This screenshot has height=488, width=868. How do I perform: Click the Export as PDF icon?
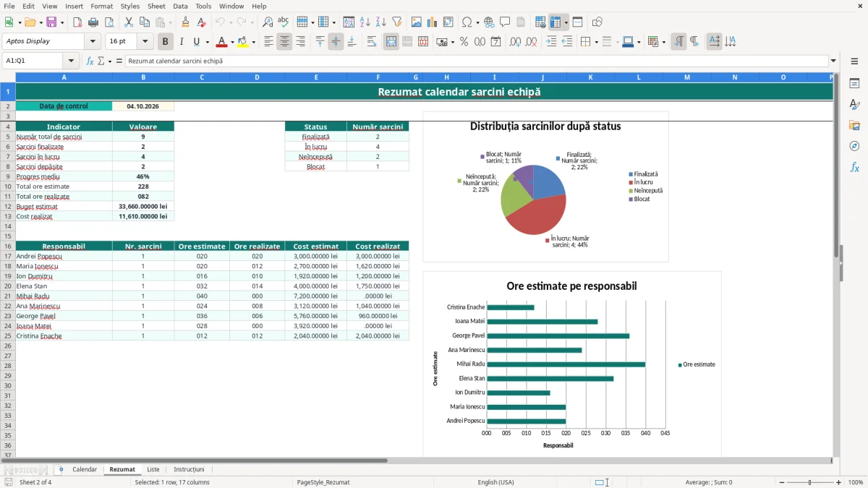(x=77, y=22)
